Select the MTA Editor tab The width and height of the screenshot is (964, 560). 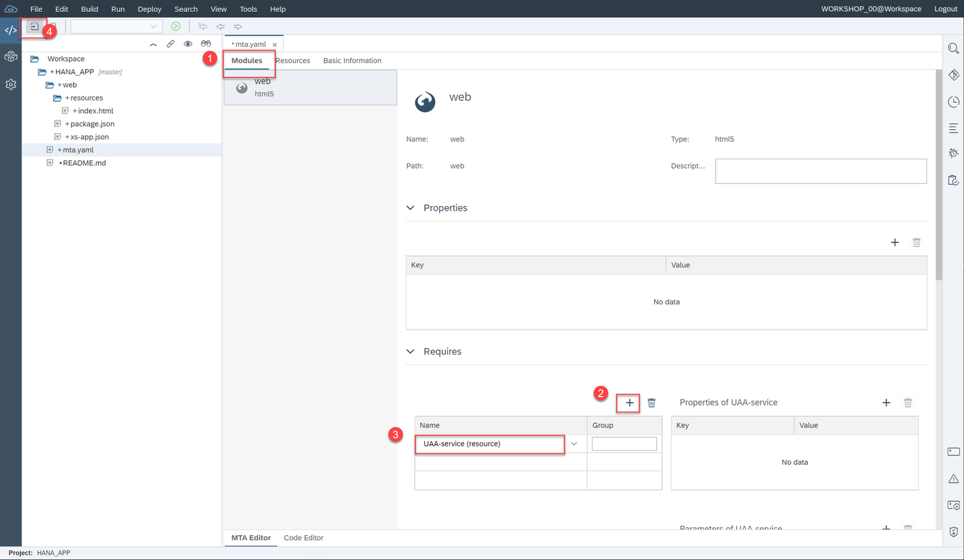pyautogui.click(x=251, y=538)
